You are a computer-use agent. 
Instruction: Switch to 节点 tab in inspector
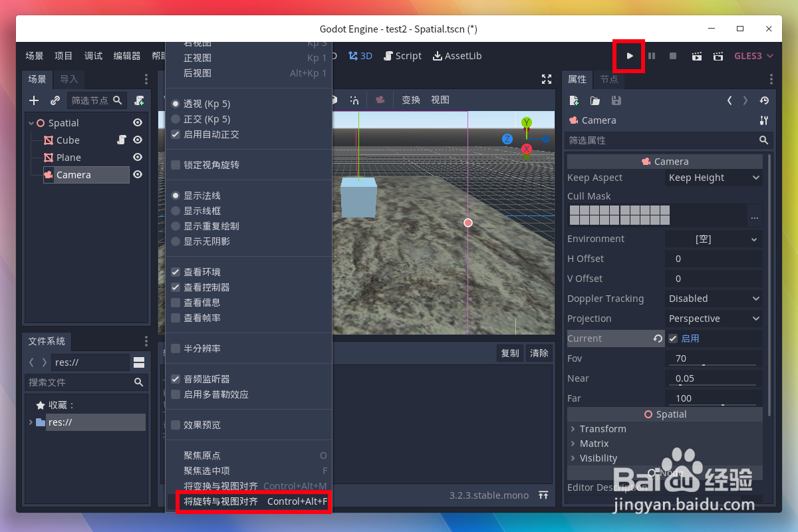click(x=608, y=79)
